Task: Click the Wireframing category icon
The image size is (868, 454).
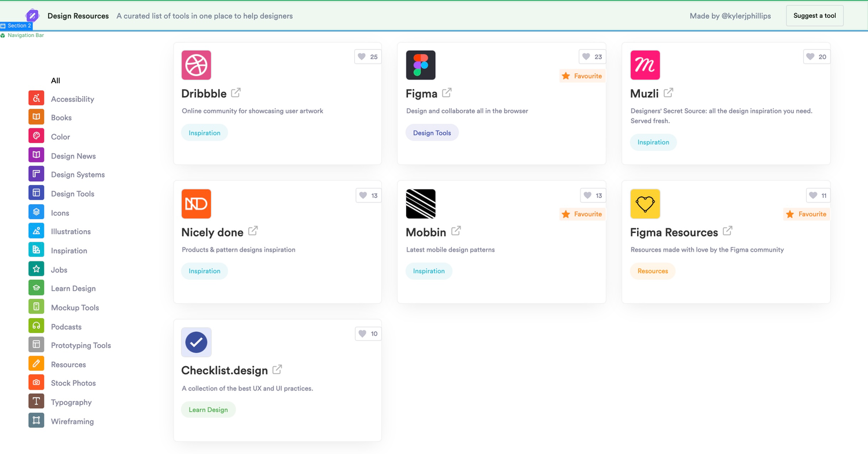Action: tap(36, 420)
